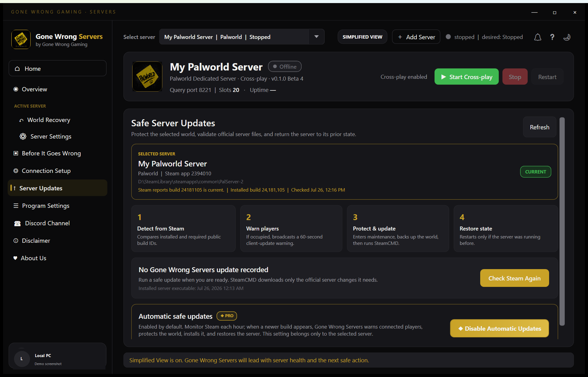Click the Overview radio-style icon
The image size is (588, 377).
click(x=16, y=89)
